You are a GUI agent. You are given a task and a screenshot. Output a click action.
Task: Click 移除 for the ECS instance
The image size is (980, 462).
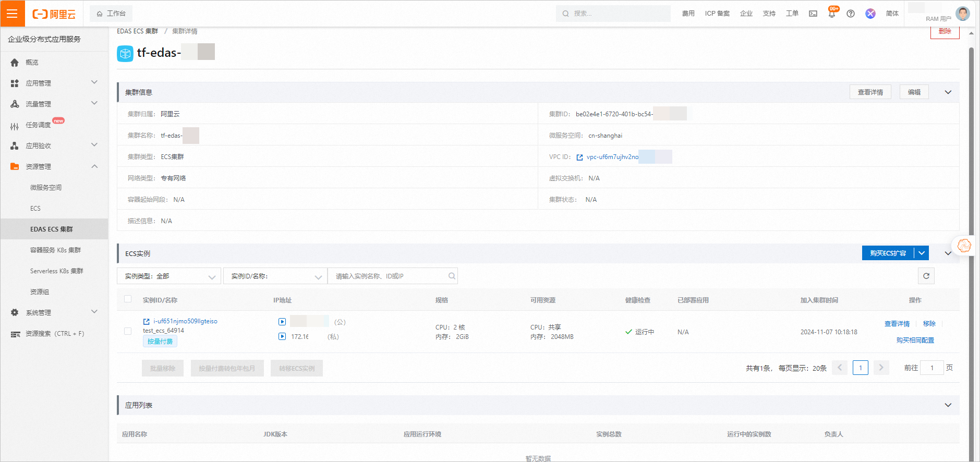(x=929, y=324)
